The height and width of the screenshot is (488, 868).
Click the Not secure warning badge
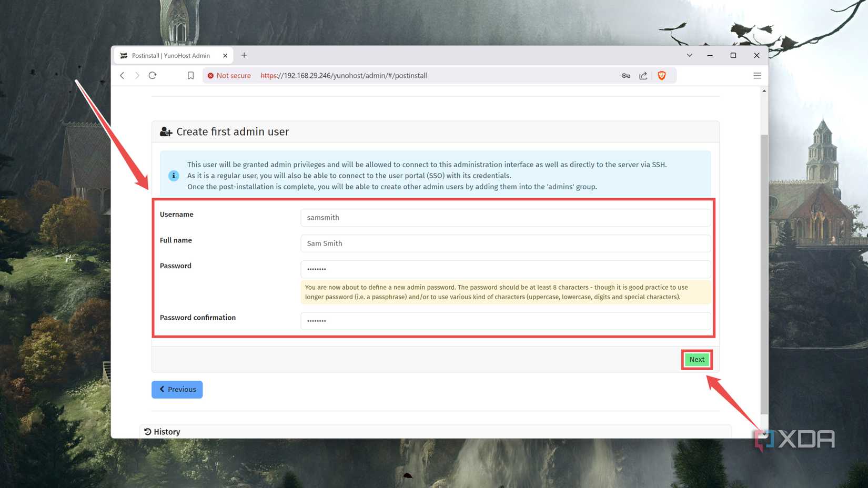(229, 75)
